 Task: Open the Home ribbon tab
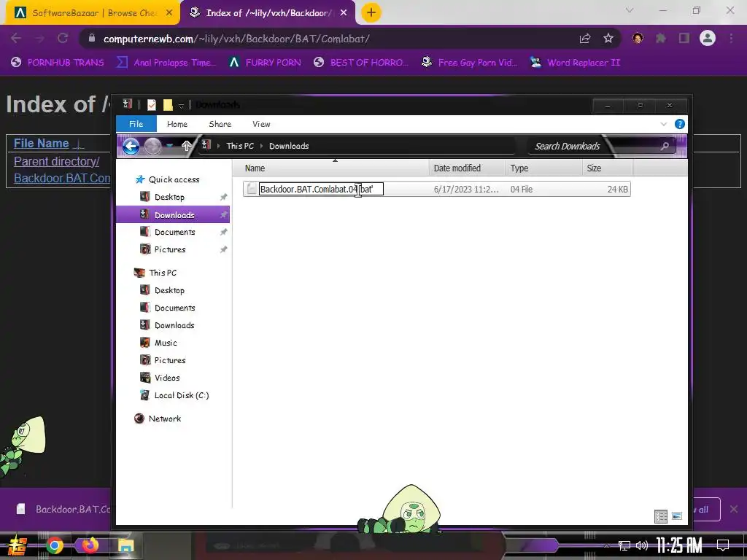coord(177,124)
